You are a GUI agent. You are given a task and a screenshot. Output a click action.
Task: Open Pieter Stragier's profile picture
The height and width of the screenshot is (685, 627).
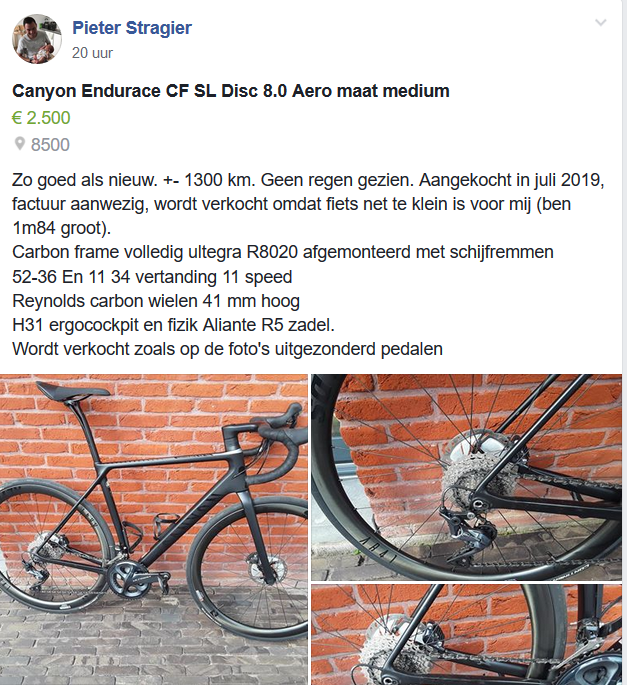[37, 39]
